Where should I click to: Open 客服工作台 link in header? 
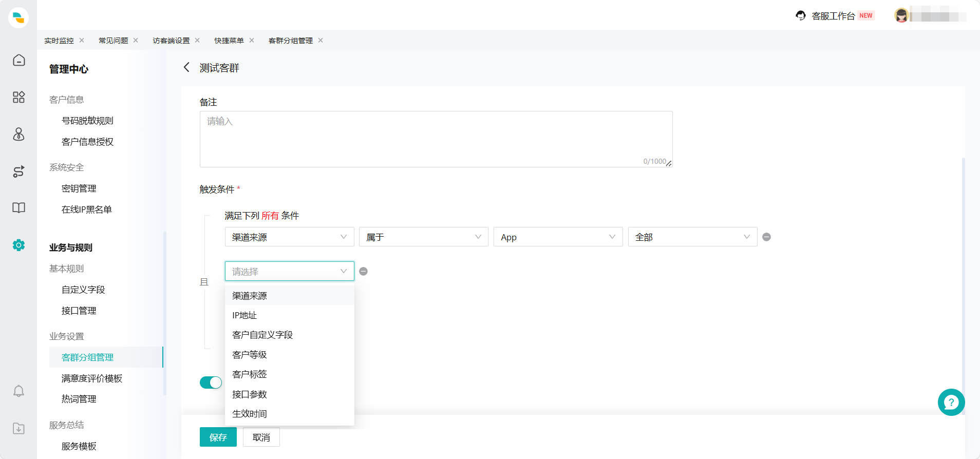833,16
